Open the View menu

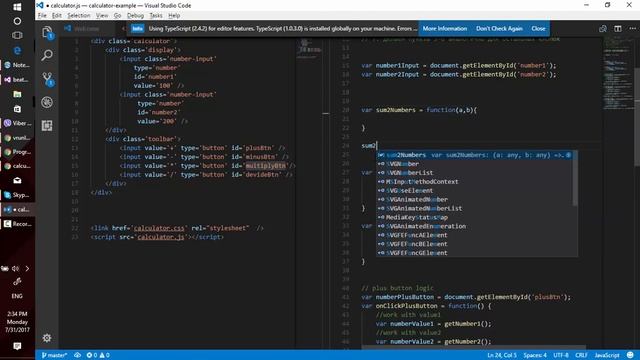(102, 16)
